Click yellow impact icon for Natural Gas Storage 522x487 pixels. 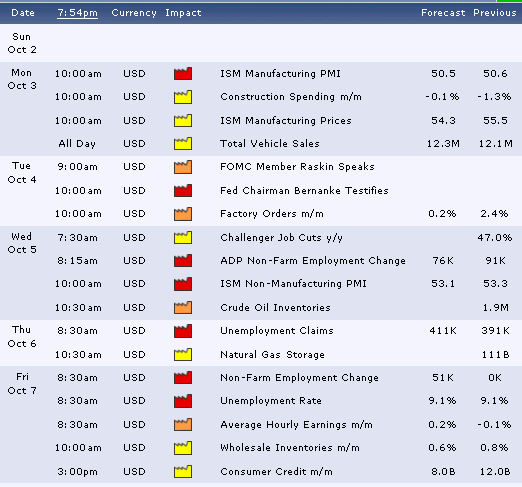(x=183, y=355)
